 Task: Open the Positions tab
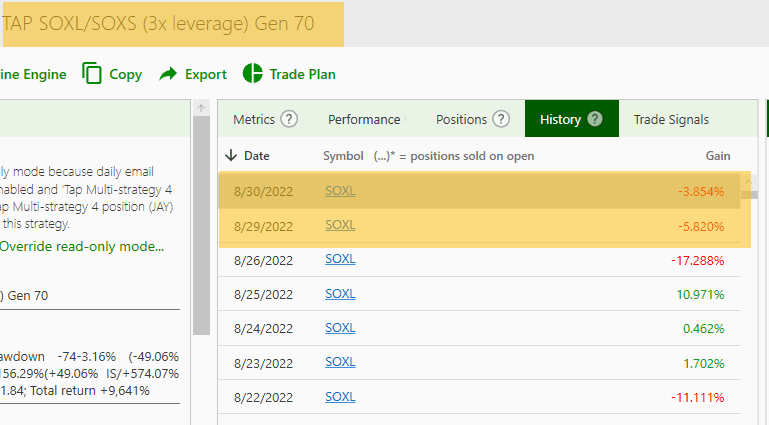pos(461,119)
